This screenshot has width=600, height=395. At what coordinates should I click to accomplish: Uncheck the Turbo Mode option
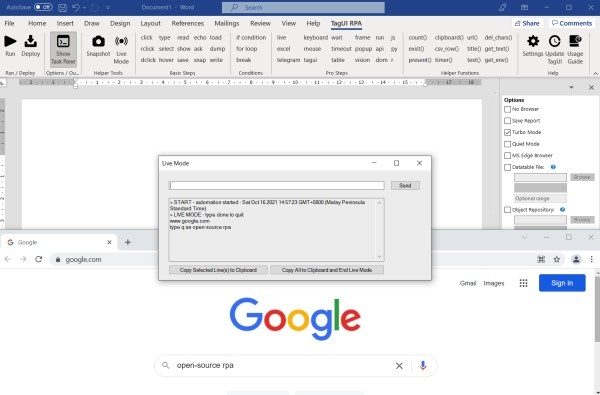[507, 132]
